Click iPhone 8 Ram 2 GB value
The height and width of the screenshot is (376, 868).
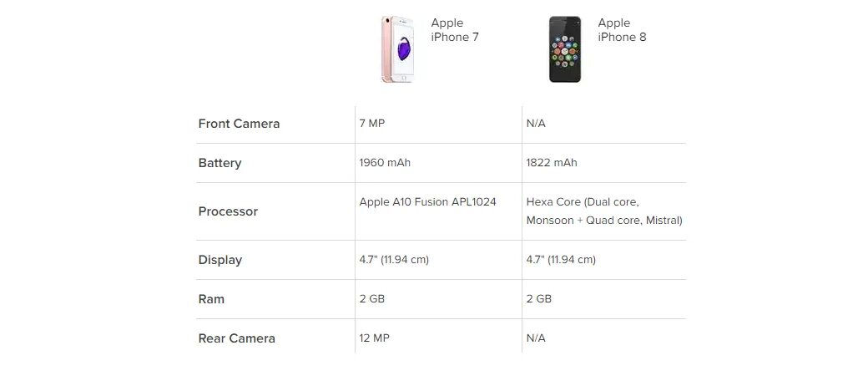(x=538, y=298)
